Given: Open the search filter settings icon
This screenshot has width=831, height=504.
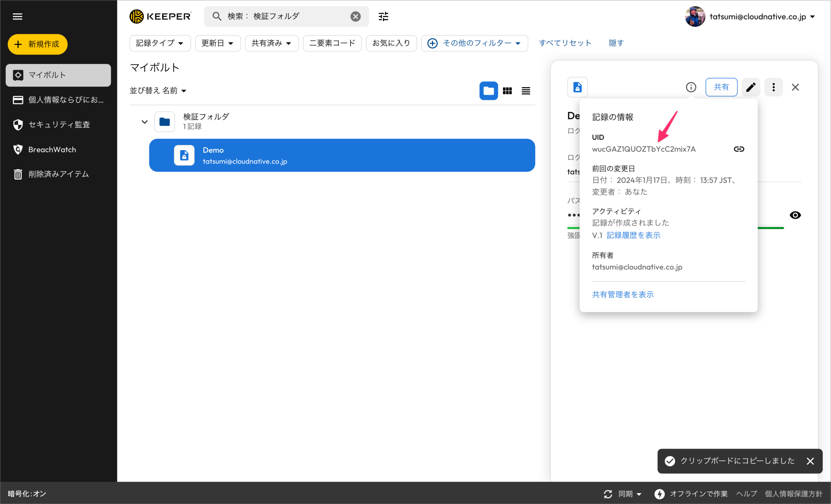Looking at the screenshot, I should (x=383, y=16).
